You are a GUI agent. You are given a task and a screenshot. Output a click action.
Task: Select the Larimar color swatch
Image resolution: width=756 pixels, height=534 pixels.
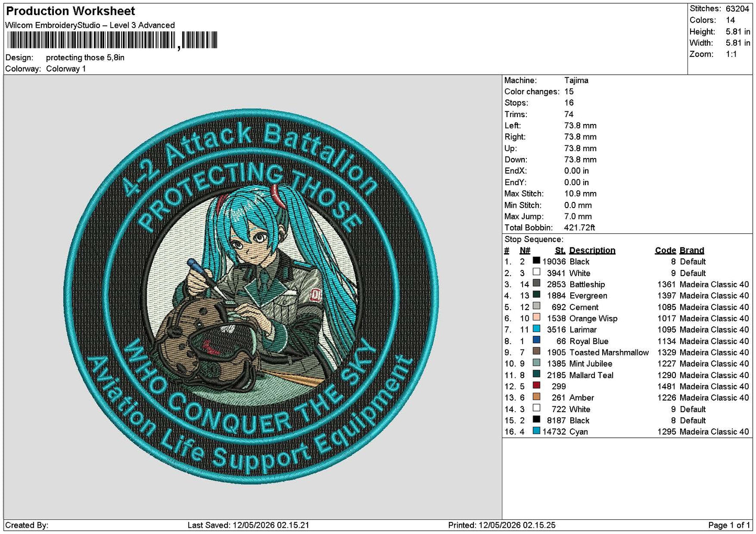tap(536, 328)
